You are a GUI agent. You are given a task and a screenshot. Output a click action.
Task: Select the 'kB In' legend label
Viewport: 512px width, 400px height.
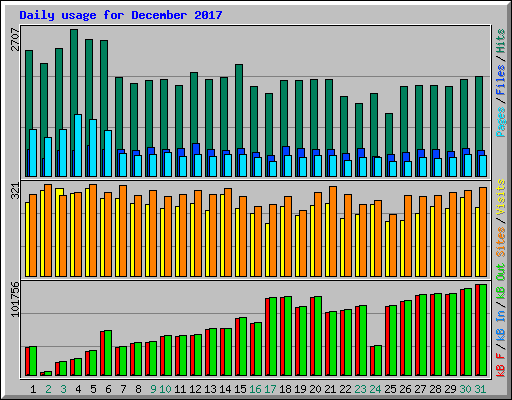[x=501, y=325]
